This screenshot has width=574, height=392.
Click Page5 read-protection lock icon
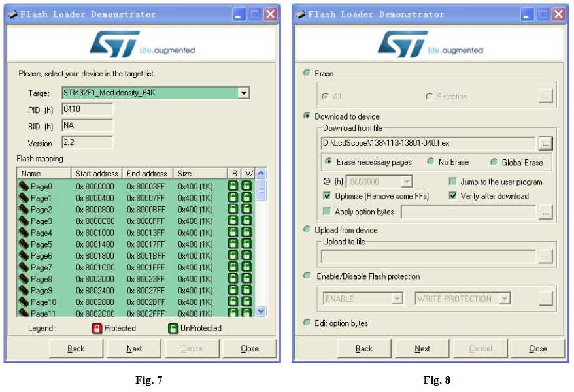[x=233, y=244]
